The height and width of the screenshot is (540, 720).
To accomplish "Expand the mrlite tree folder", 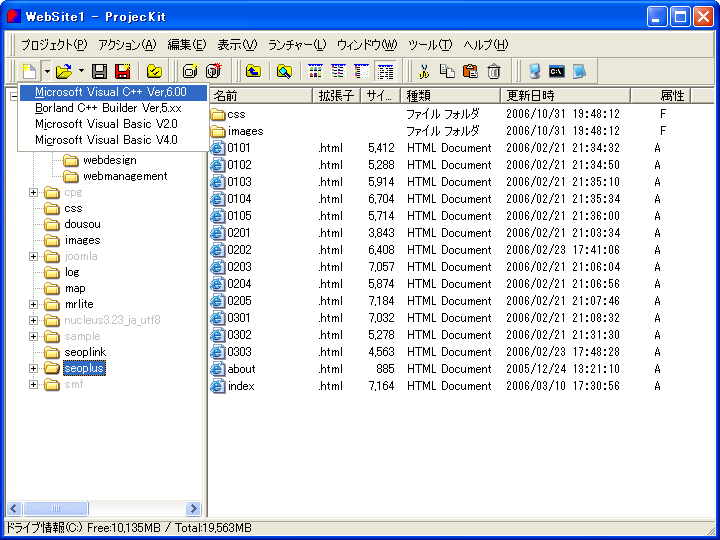I will 33,304.
